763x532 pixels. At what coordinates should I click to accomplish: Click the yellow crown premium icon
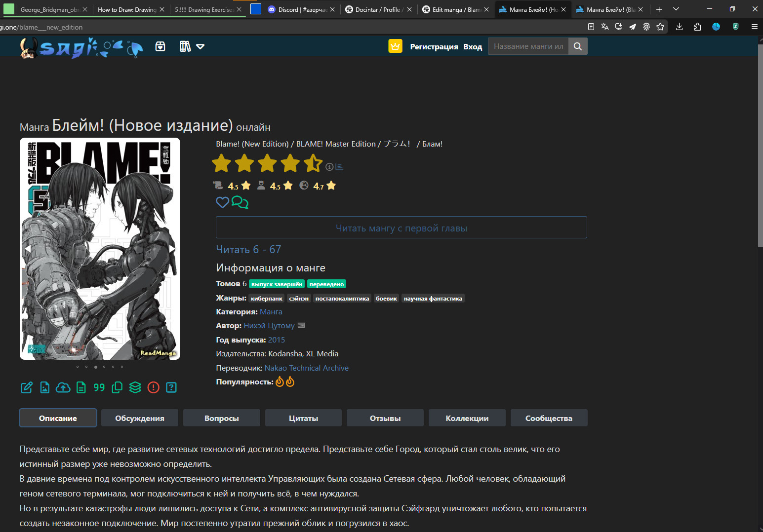395,46
